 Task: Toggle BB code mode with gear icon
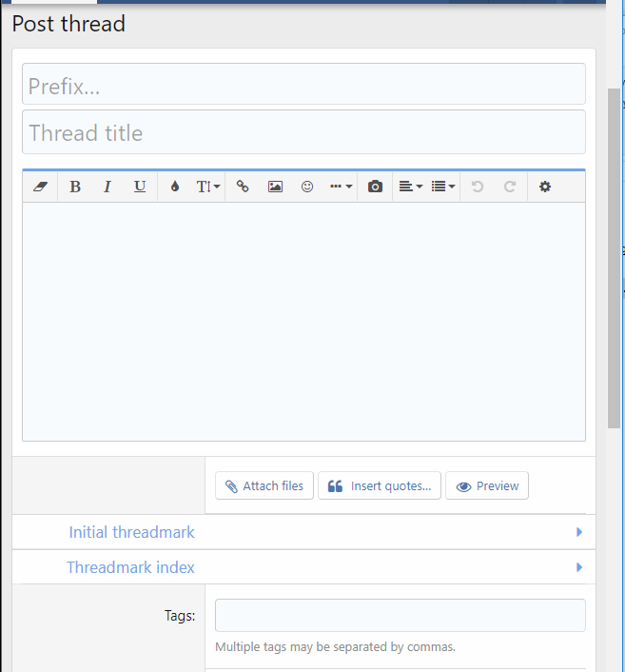click(545, 187)
